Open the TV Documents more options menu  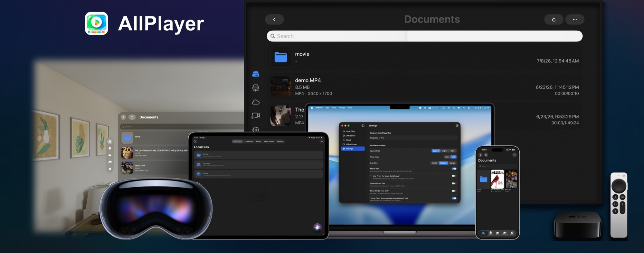(x=575, y=19)
